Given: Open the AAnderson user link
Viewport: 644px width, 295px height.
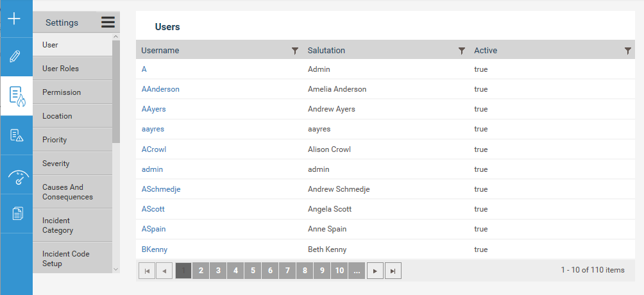Looking at the screenshot, I should click(x=160, y=89).
